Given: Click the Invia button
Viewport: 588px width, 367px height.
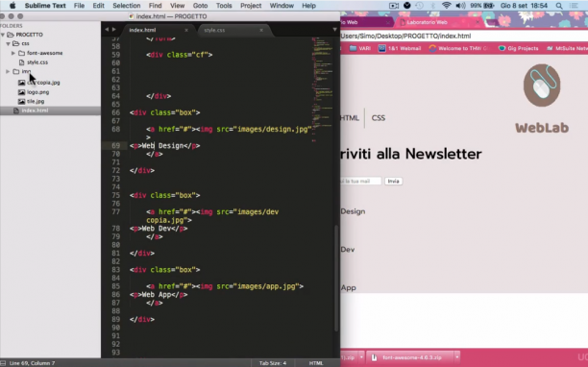Looking at the screenshot, I should 393,181.
